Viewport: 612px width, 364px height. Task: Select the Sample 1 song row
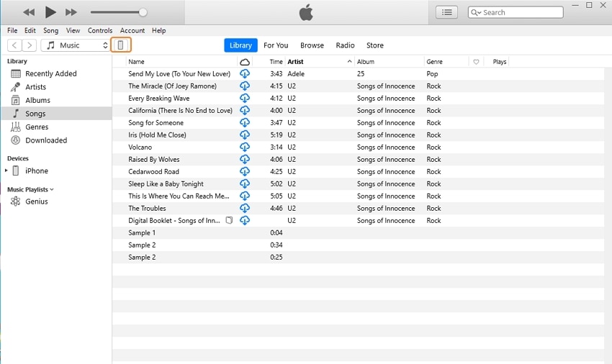coord(359,232)
